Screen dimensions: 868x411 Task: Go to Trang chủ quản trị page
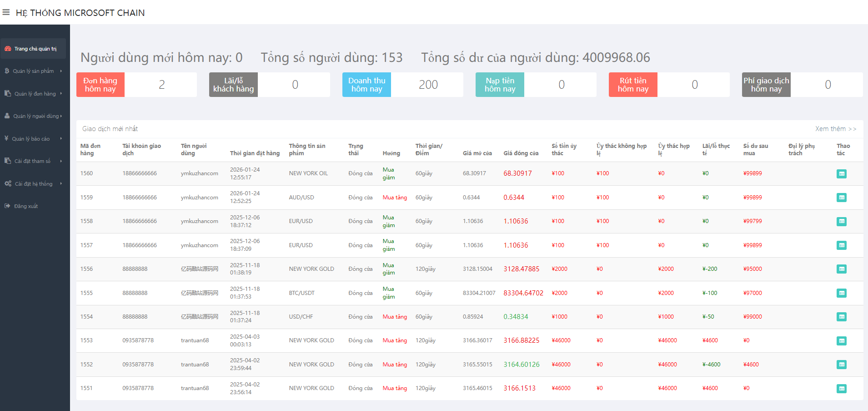(x=35, y=49)
